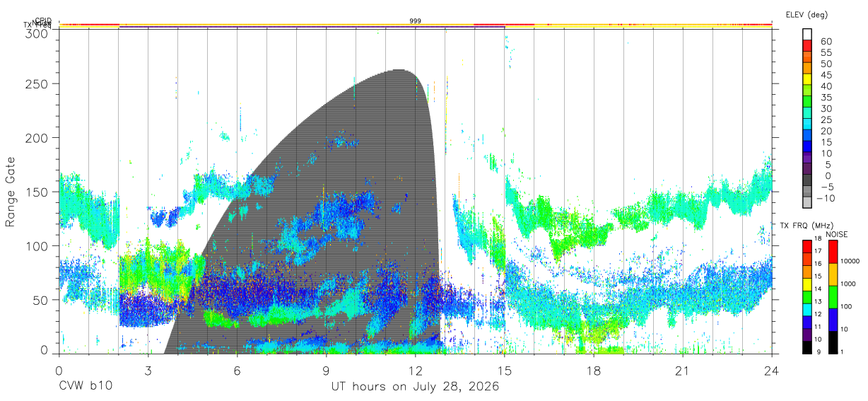Click the white top swatch of the ELEV bar
The height and width of the screenshot is (401, 868).
(x=808, y=35)
